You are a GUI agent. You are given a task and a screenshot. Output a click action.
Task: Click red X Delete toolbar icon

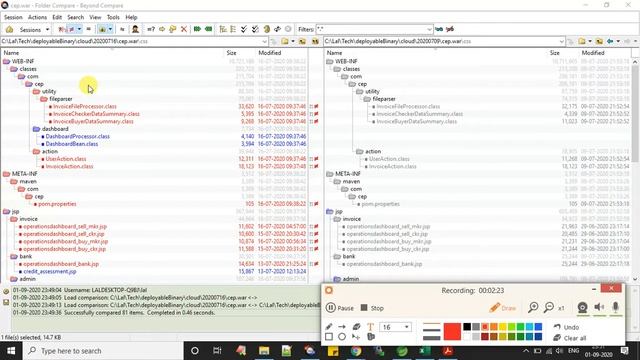pos(184,29)
